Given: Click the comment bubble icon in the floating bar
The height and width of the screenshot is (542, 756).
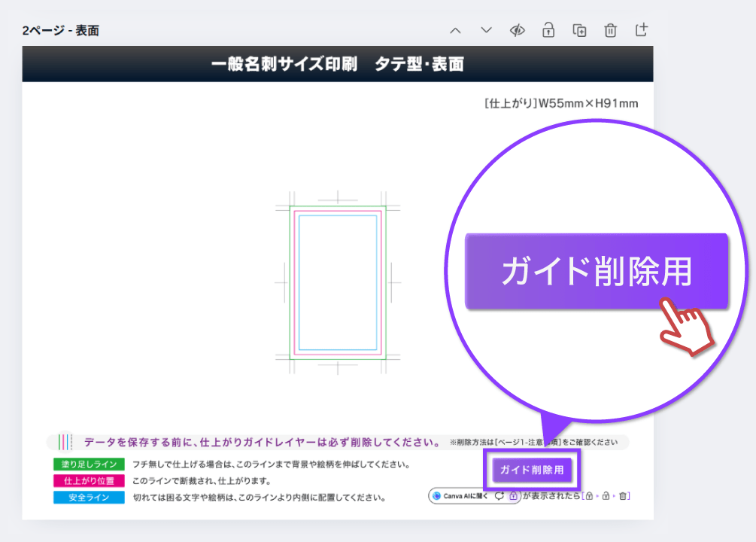Looking at the screenshot, I should (499, 496).
